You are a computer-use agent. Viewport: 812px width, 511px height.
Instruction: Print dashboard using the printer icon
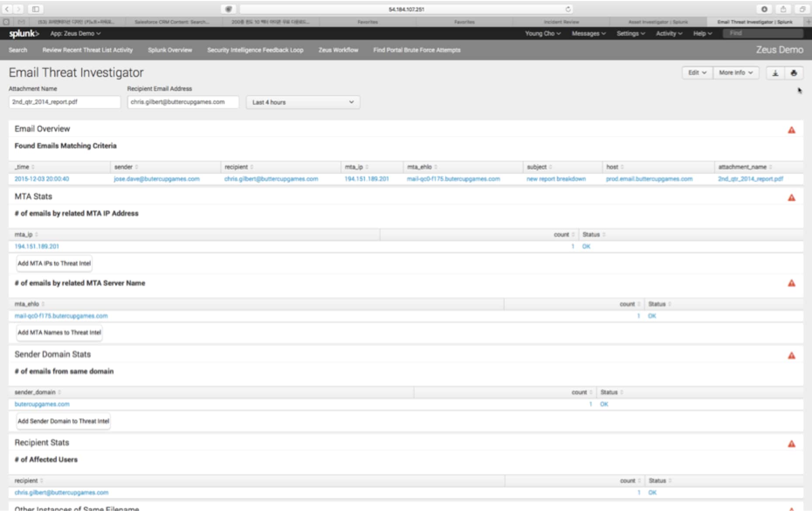coord(794,73)
